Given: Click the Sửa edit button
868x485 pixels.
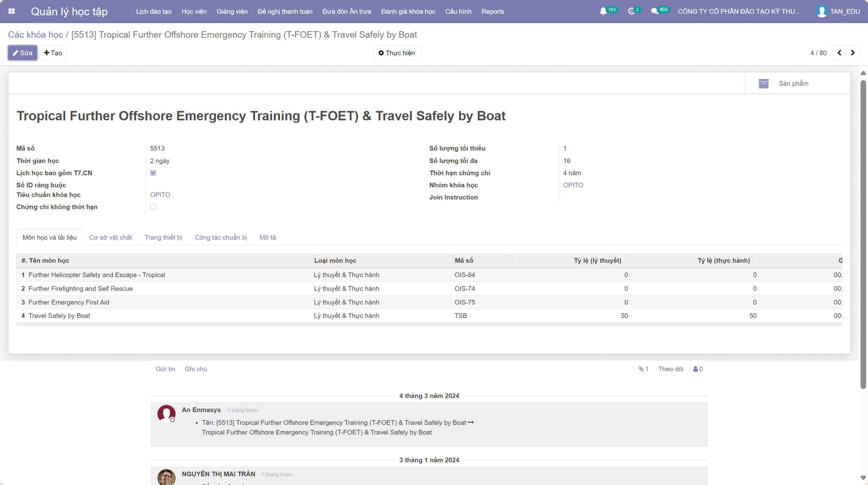Looking at the screenshot, I should click(23, 53).
